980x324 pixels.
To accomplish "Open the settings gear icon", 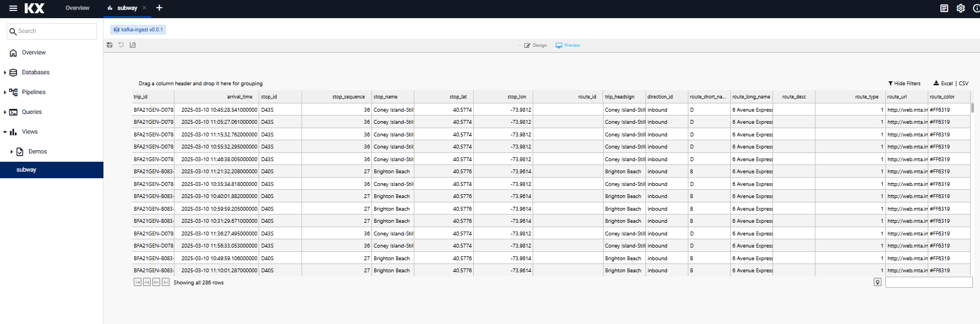I will (961, 8).
